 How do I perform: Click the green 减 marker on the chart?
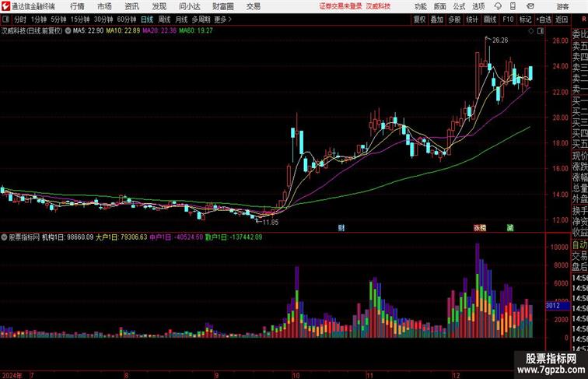click(x=510, y=228)
